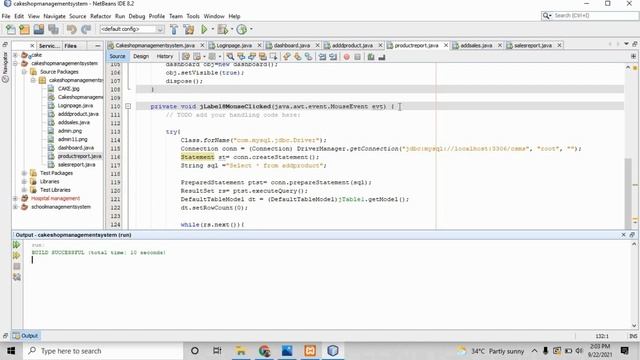
Task: Minimize the Projects panel
Action: [x=98, y=46]
